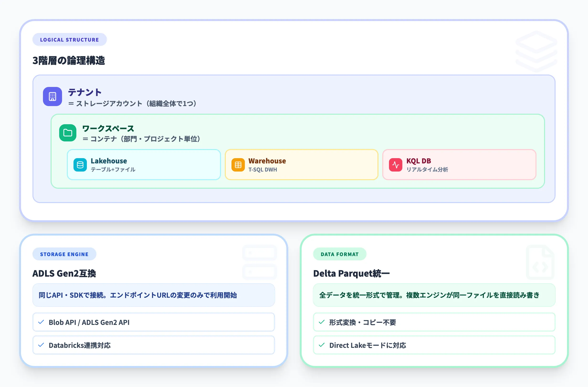Click the blue API・SDK description box

[153, 295]
